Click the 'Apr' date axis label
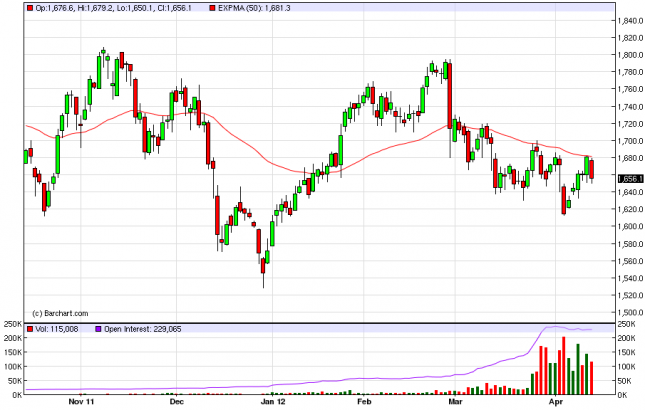645x410 pixels. [x=556, y=401]
